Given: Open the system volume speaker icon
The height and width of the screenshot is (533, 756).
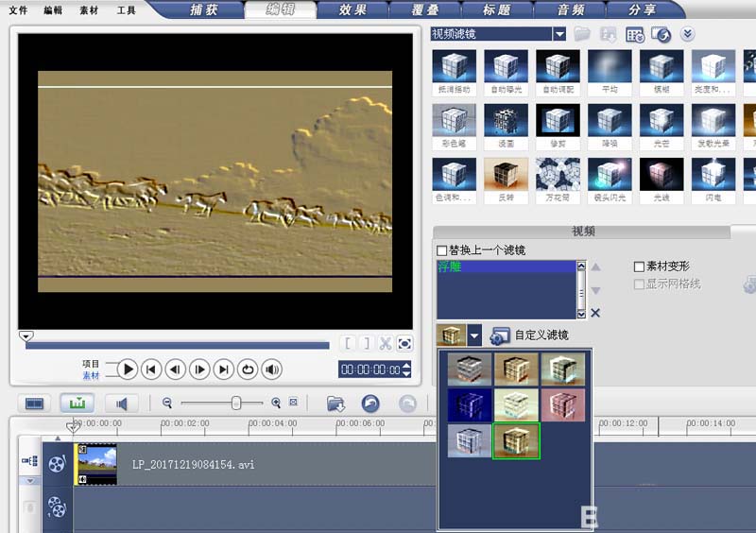Looking at the screenshot, I should pos(272,370).
